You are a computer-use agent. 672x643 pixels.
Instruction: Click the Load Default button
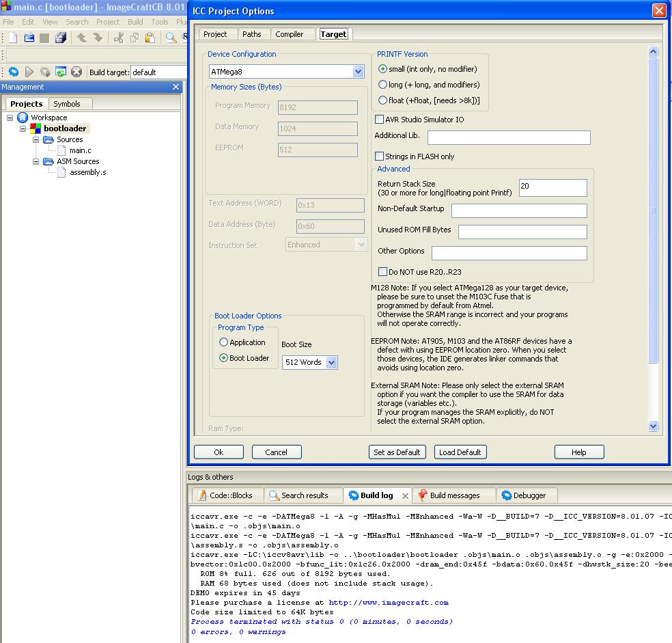coord(460,452)
